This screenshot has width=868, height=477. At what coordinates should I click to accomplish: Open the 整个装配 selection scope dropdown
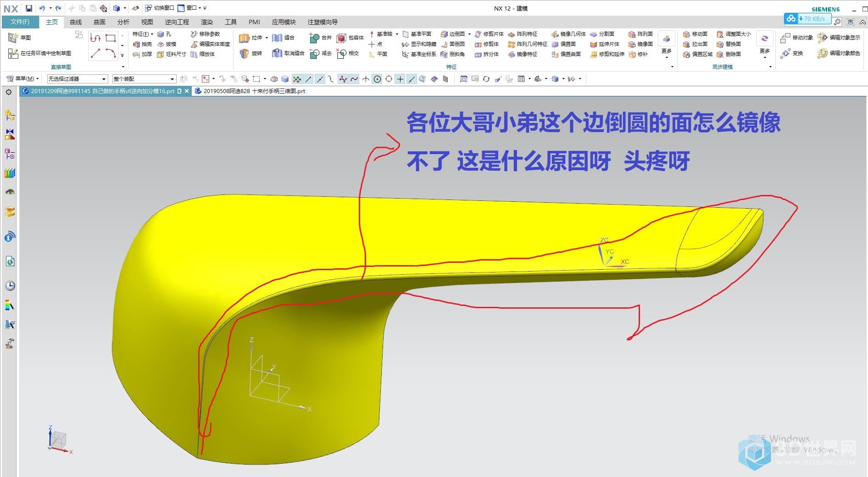(x=144, y=79)
